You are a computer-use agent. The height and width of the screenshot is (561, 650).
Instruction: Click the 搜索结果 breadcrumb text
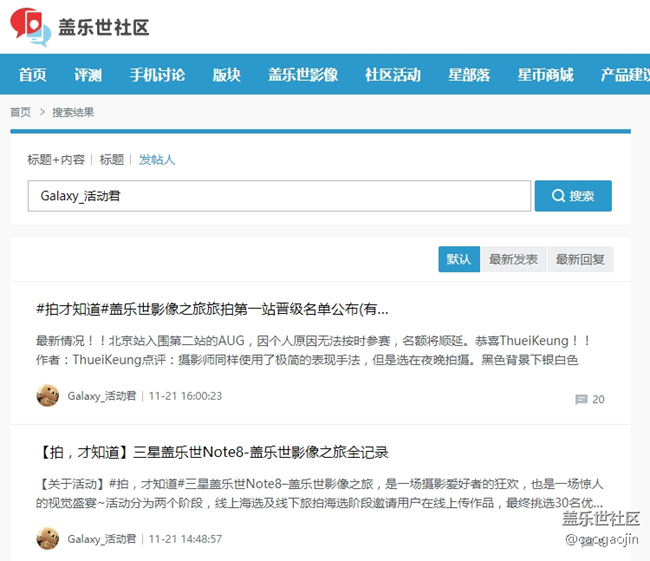coord(73,112)
